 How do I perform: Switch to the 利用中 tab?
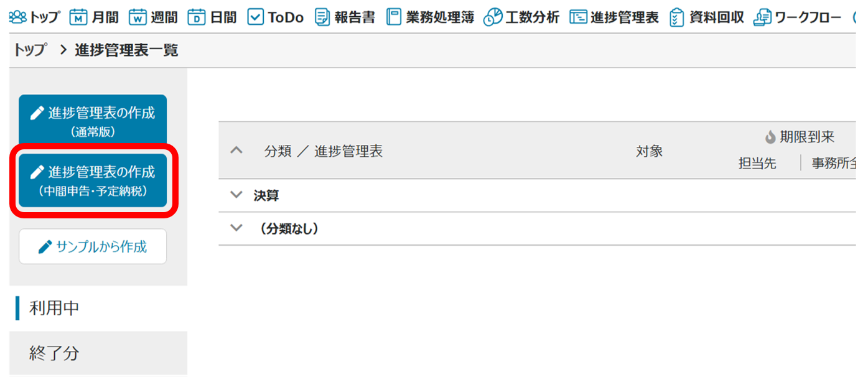(55, 308)
